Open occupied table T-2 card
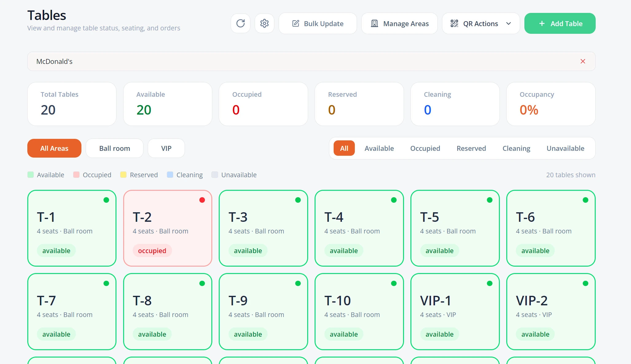 [168, 228]
